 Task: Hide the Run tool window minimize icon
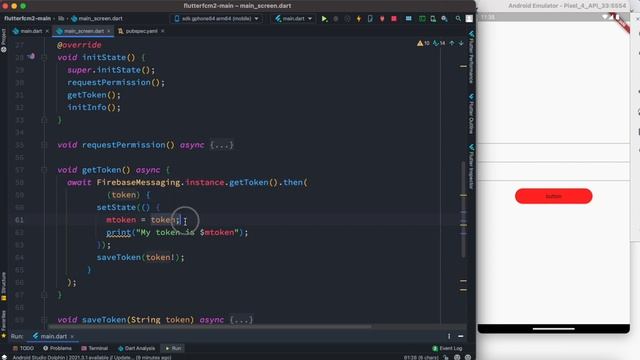click(x=461, y=336)
